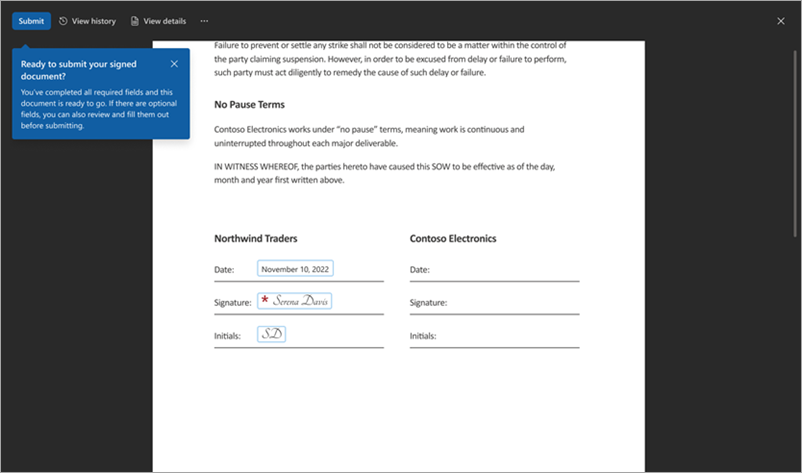802x473 pixels.
Task: Close the document signing viewer
Action: pos(781,21)
